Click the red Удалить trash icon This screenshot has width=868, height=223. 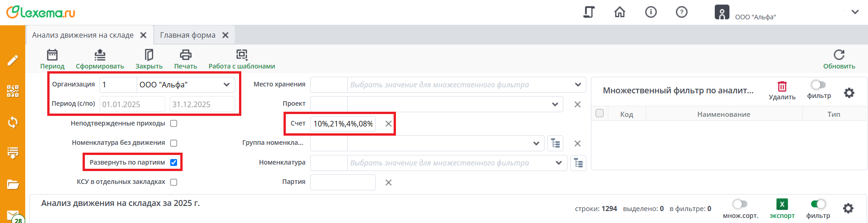click(782, 86)
